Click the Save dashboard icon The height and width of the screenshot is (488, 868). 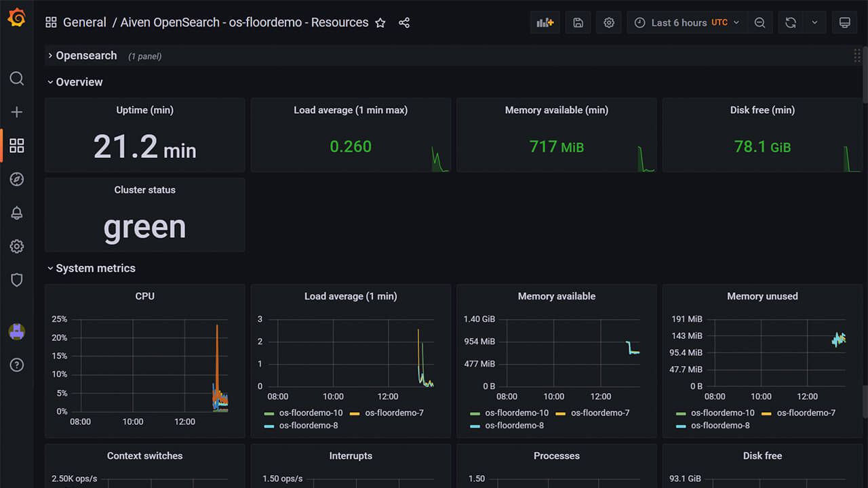click(x=578, y=22)
